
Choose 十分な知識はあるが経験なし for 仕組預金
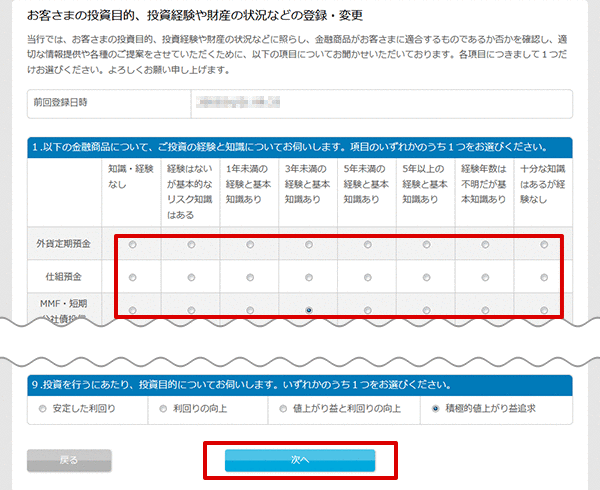(544, 277)
